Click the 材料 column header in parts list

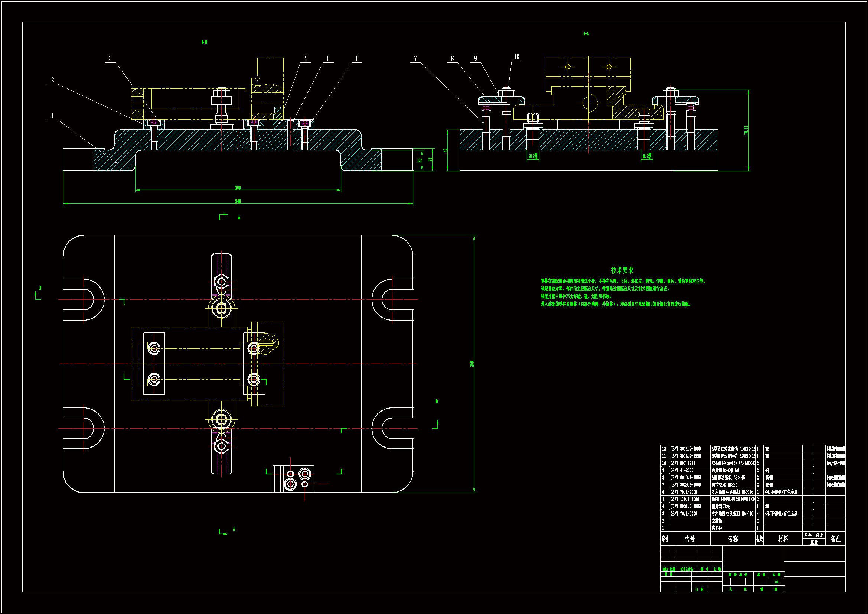pyautogui.click(x=783, y=539)
